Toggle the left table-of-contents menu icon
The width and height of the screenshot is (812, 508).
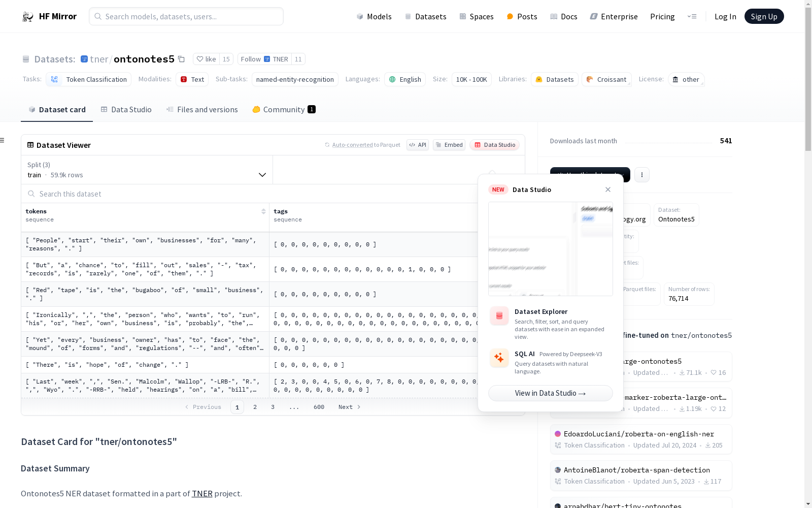click(2, 140)
